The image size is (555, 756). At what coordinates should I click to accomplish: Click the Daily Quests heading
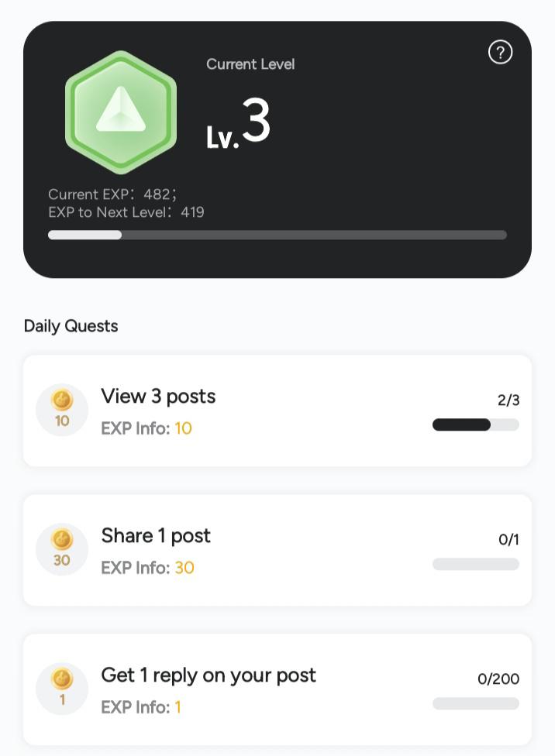[71, 326]
